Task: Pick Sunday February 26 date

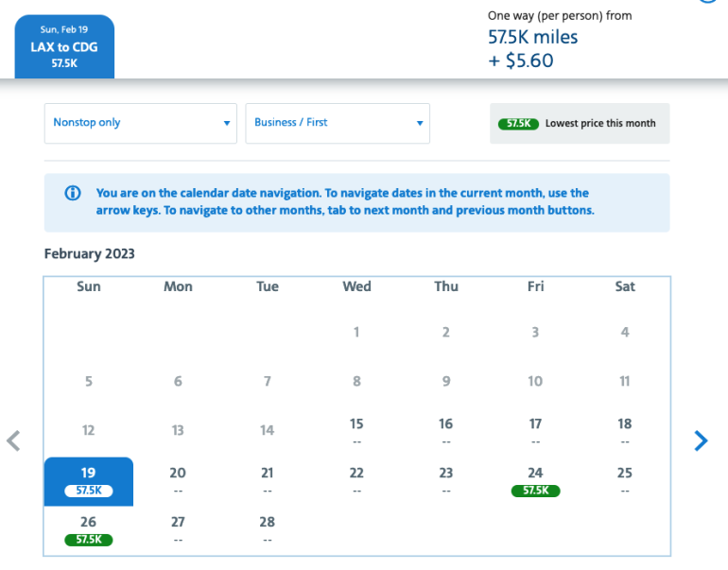Action: (89, 529)
